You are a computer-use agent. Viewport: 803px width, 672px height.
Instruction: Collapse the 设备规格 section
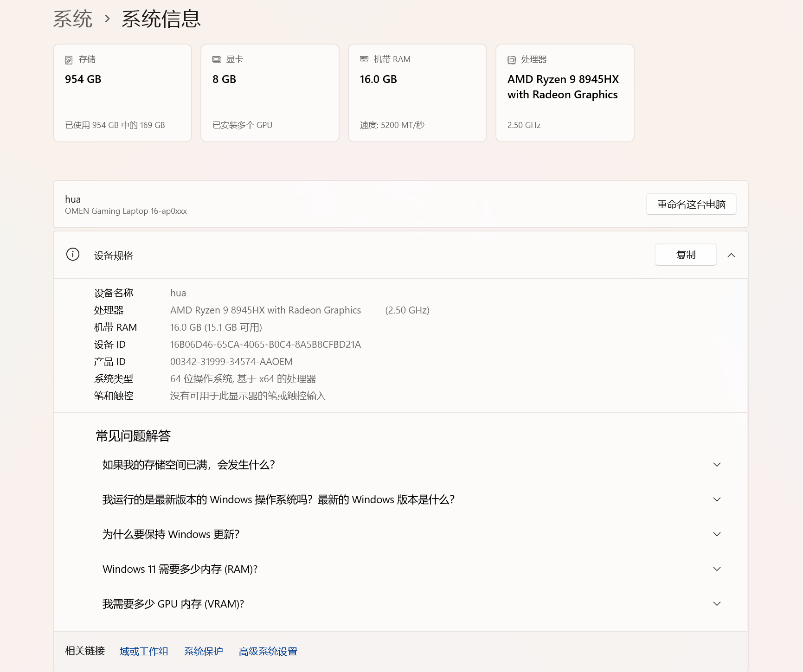coord(732,255)
